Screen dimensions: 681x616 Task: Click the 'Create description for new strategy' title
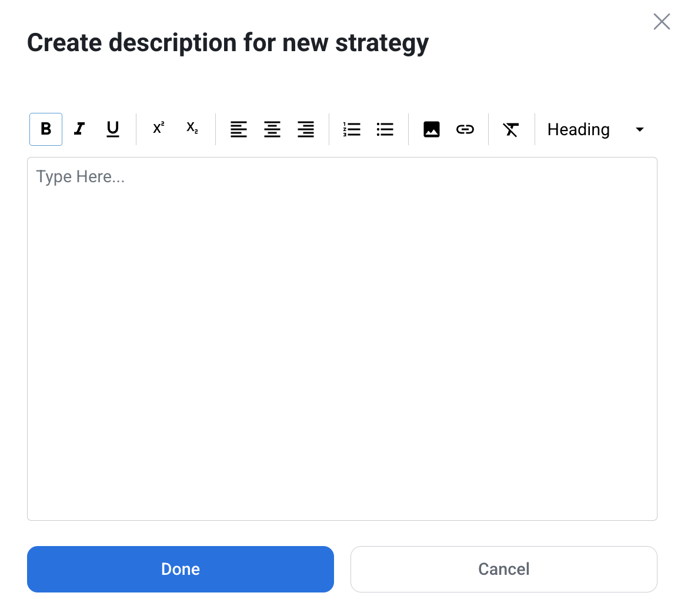pos(228,43)
